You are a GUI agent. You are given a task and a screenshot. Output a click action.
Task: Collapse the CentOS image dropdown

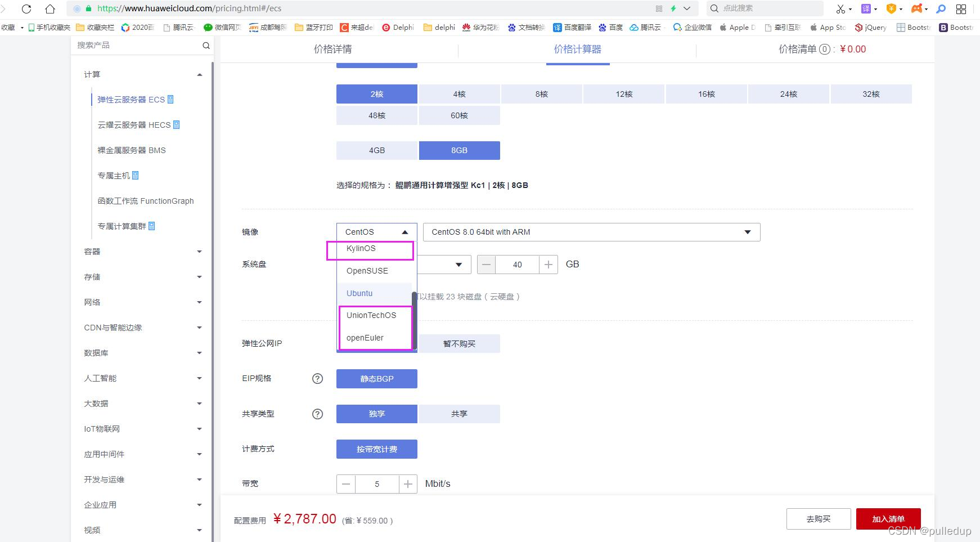coord(377,232)
